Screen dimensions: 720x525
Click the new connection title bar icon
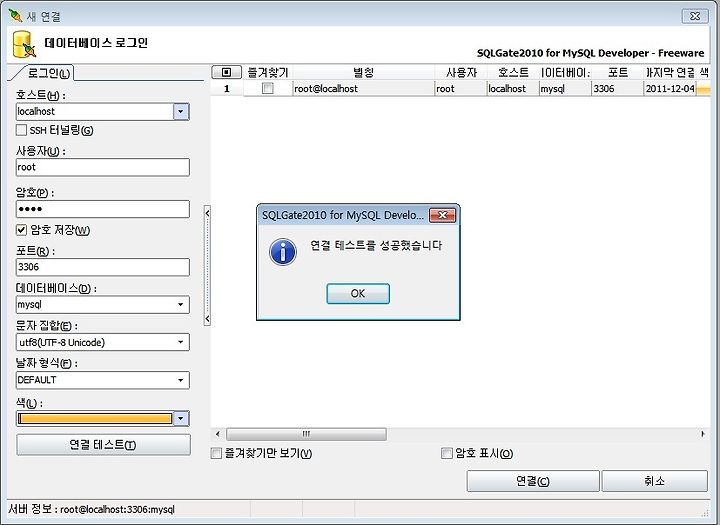click(15, 15)
